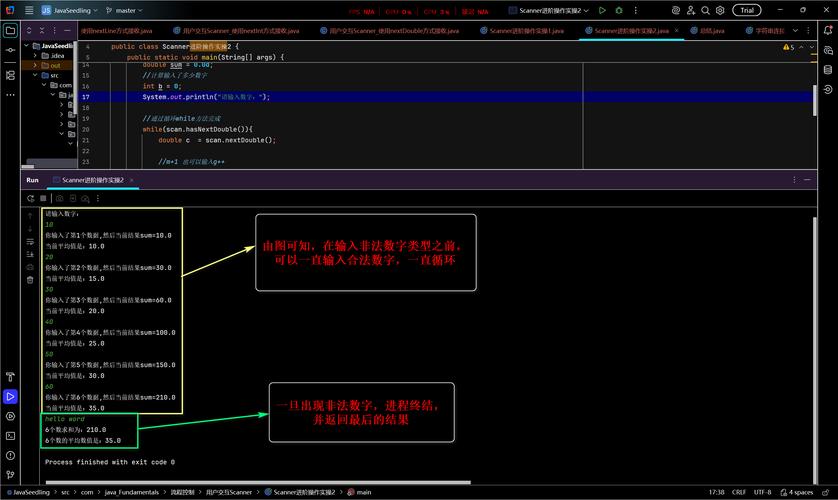The image size is (838, 500).
Task: Collapse the JavaSeedling root node
Action: coord(27,46)
